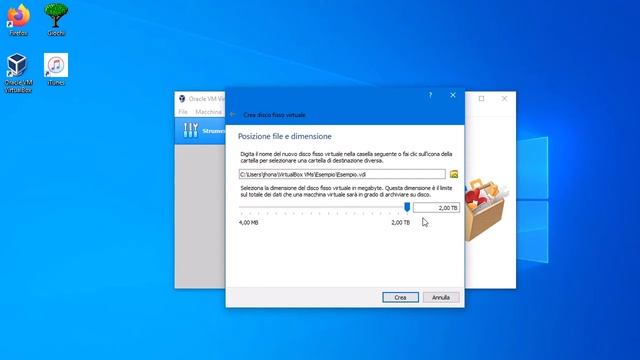
Task: Go back with the wizard arrow
Action: tap(233, 115)
